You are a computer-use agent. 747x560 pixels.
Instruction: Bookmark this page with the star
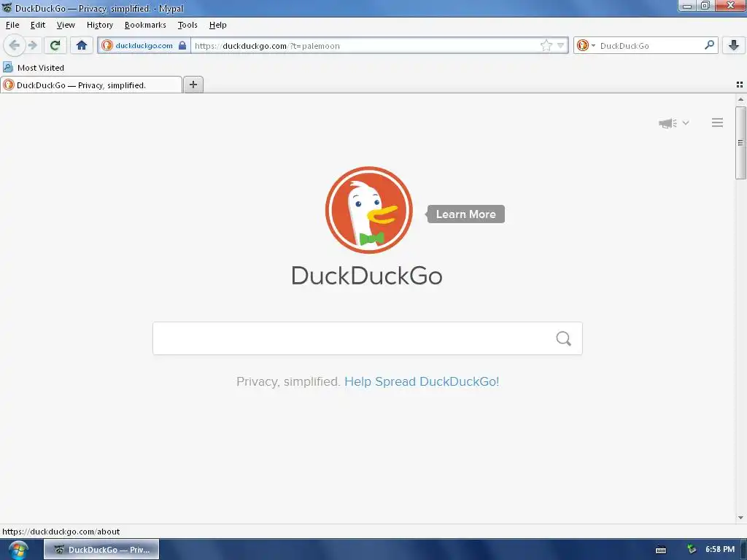click(546, 46)
